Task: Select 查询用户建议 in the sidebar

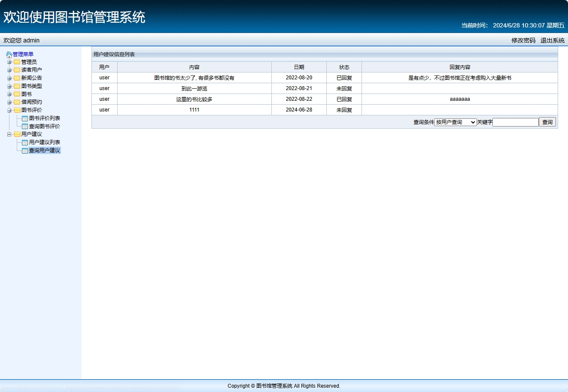Action: tap(44, 150)
